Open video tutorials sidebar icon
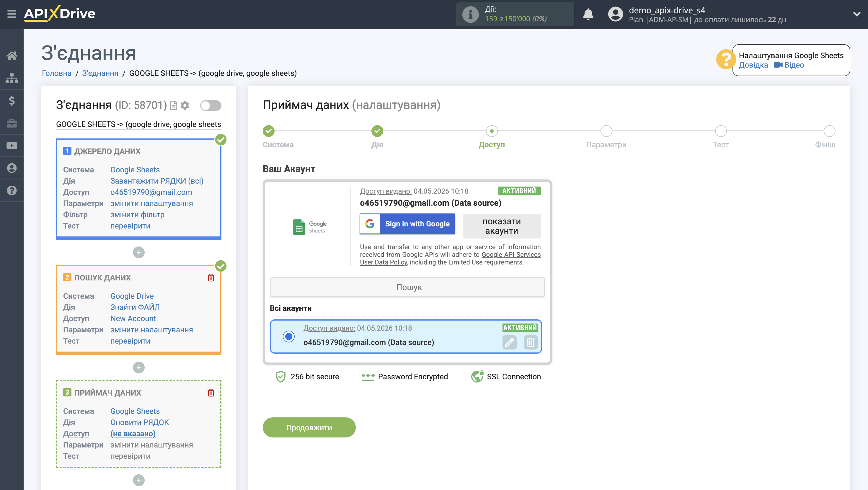The image size is (868, 490). pyautogui.click(x=12, y=146)
